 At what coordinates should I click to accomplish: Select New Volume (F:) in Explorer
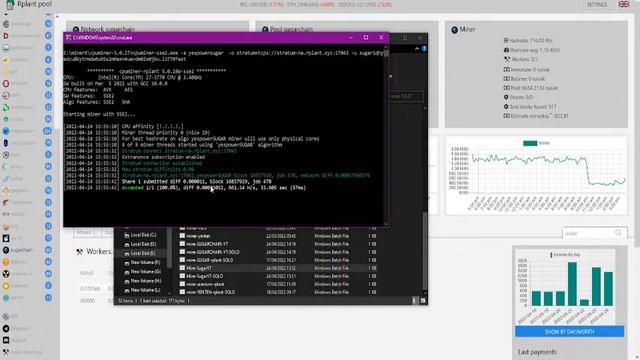pyautogui.click(x=142, y=262)
